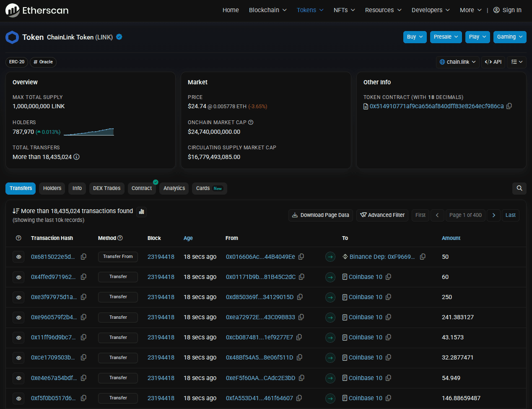The height and width of the screenshot is (409, 532).
Task: Select the Analytics tab
Action: pos(174,188)
